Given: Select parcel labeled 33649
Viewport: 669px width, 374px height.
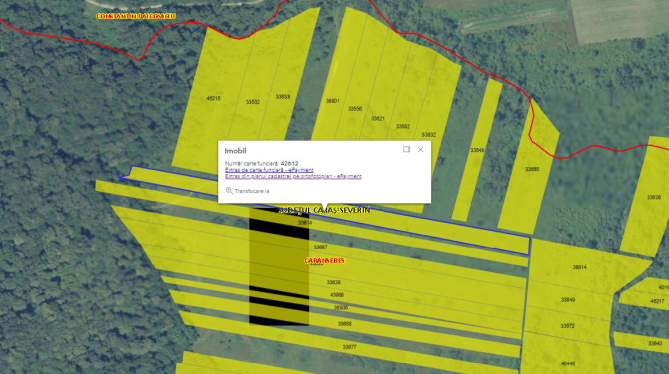Looking at the screenshot, I should click(x=567, y=300).
